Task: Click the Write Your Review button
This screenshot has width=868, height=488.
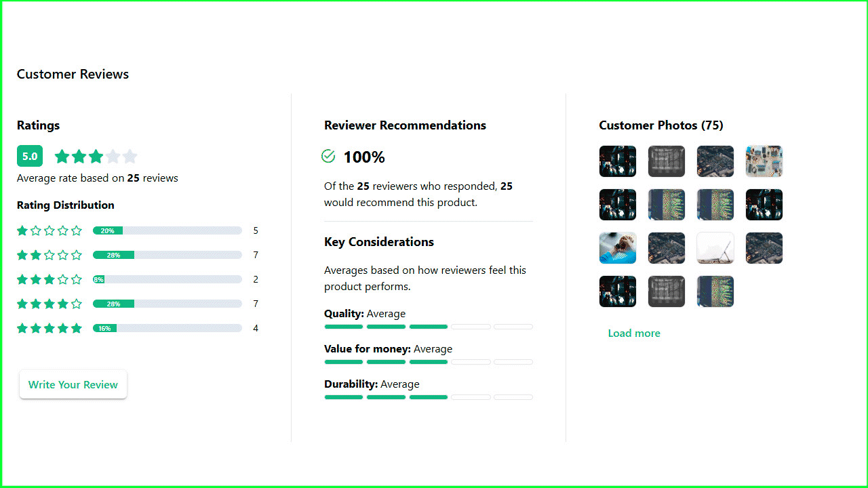Action: [x=73, y=384]
